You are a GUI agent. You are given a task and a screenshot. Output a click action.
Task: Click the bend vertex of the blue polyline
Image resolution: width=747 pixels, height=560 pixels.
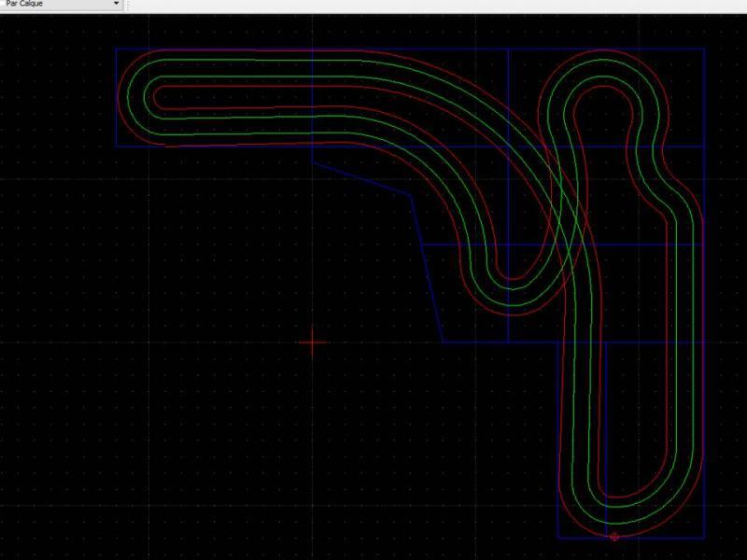412,196
